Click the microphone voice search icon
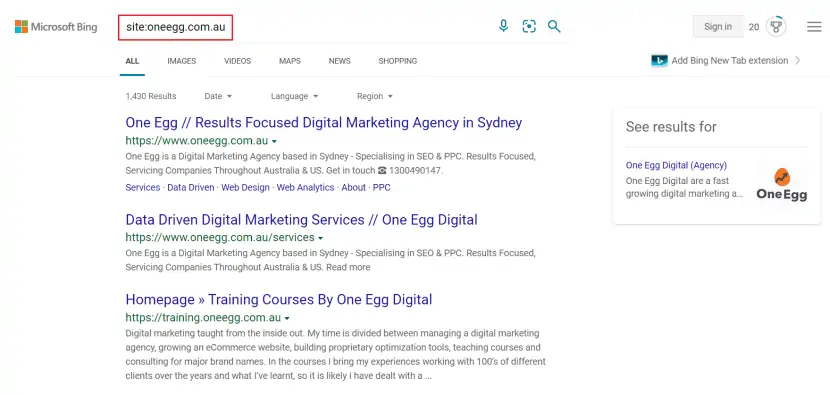 [503, 25]
